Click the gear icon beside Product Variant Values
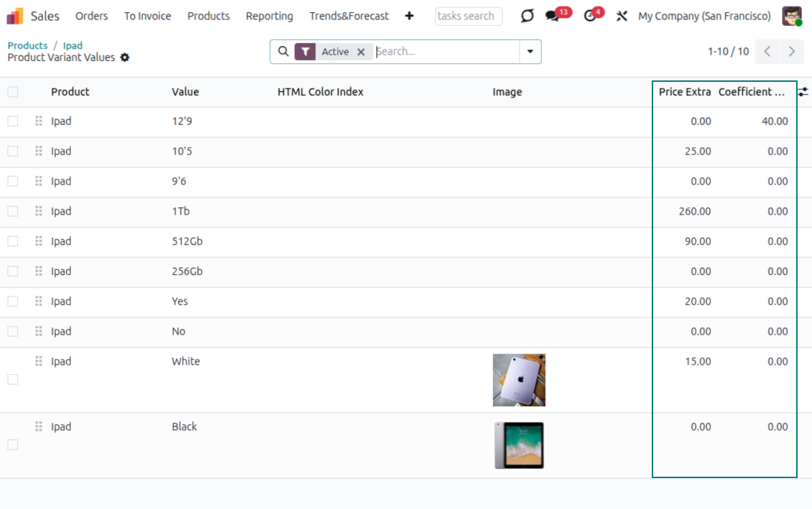 pyautogui.click(x=125, y=57)
